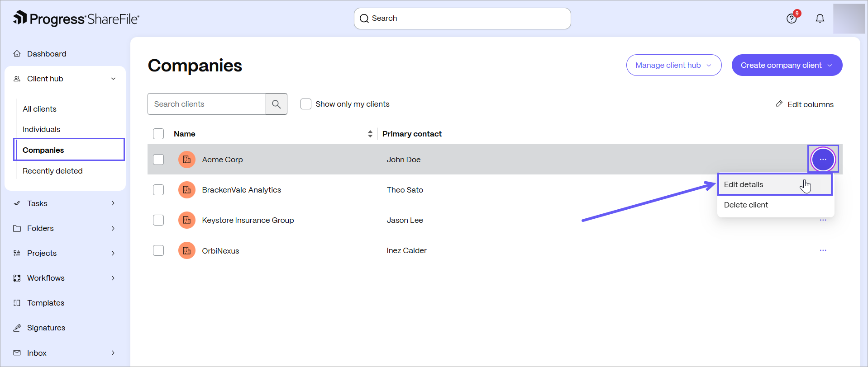
Task: Expand the Tasks sidebar section
Action: [x=65, y=203]
